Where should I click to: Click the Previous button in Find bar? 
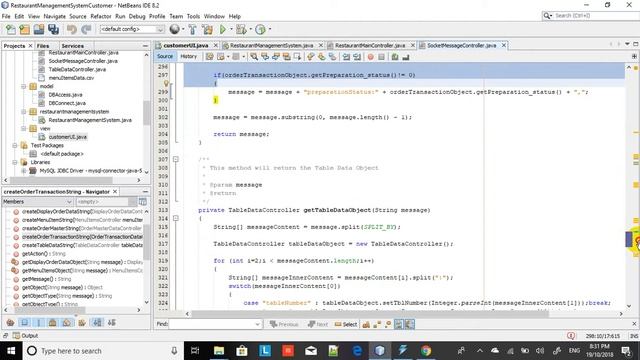coord(284,324)
